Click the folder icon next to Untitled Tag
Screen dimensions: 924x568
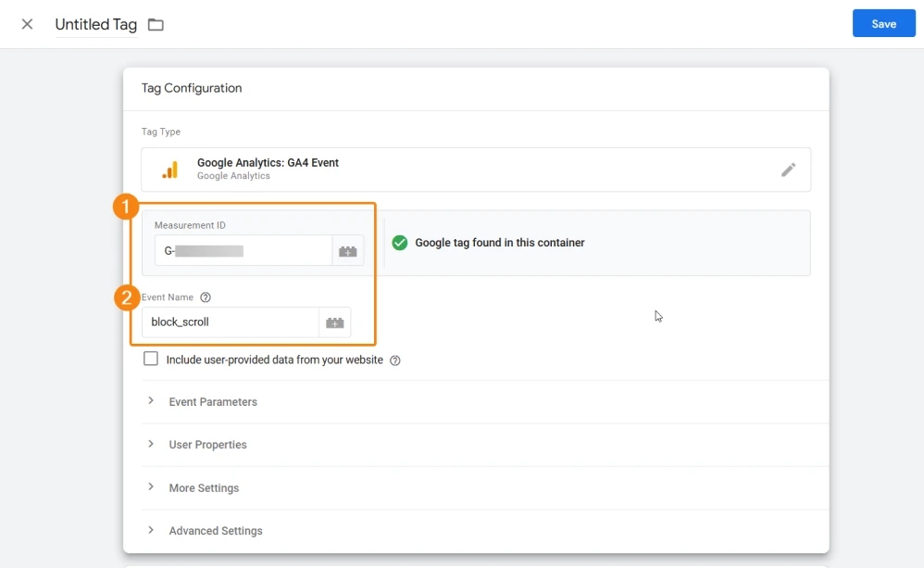[156, 25]
